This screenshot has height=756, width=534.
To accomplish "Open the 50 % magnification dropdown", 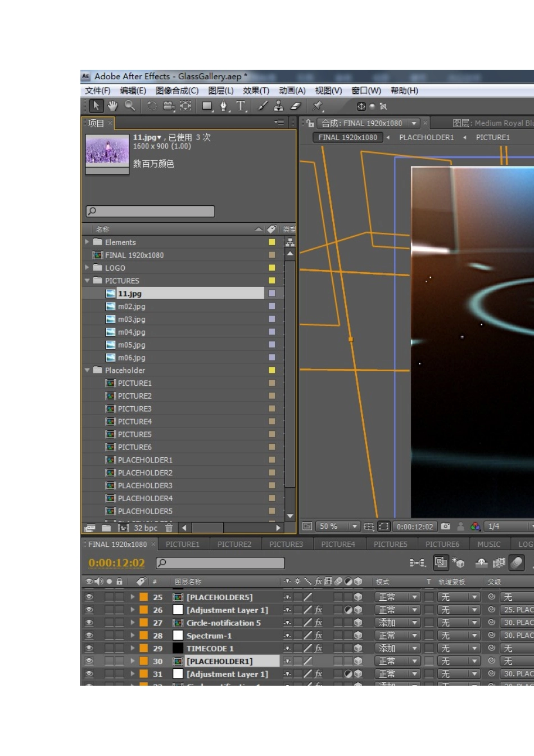I will coord(338,526).
